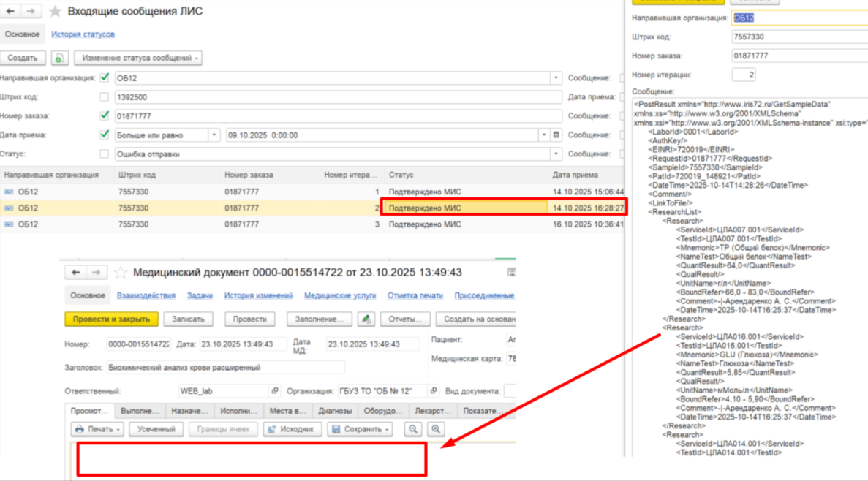Star the Медицинский документ as a favorite
This screenshot has width=868, height=481.
coord(121,273)
